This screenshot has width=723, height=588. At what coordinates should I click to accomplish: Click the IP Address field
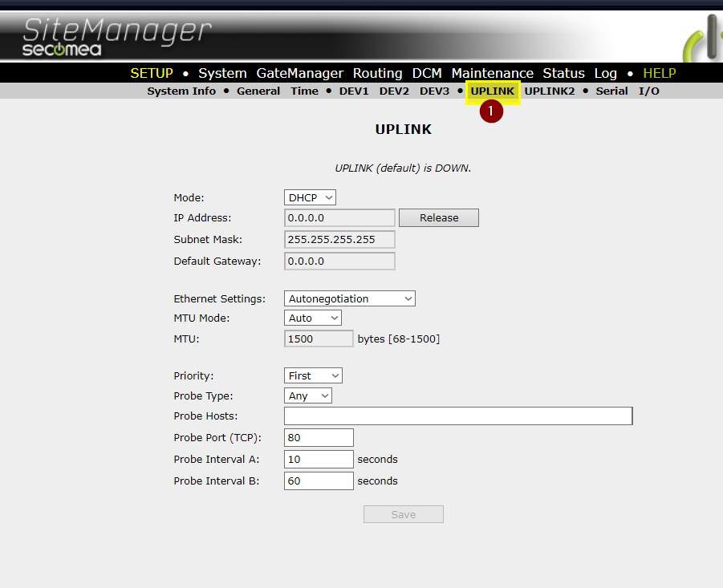[339, 218]
